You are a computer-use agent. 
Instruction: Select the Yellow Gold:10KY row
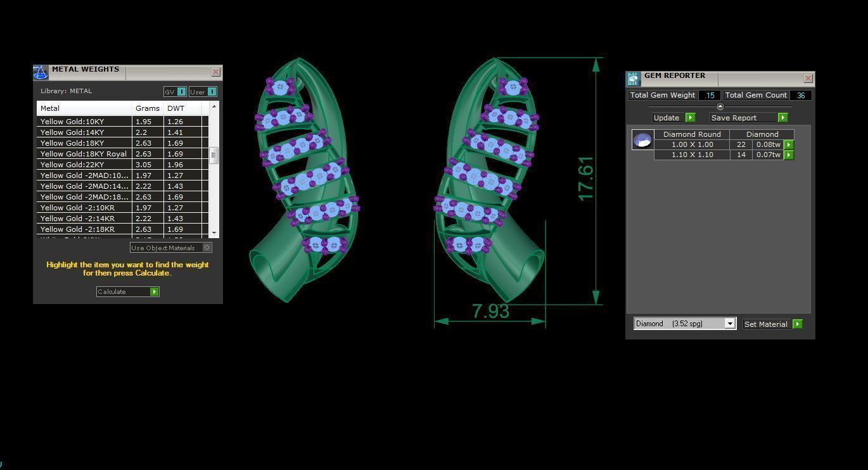click(122, 122)
